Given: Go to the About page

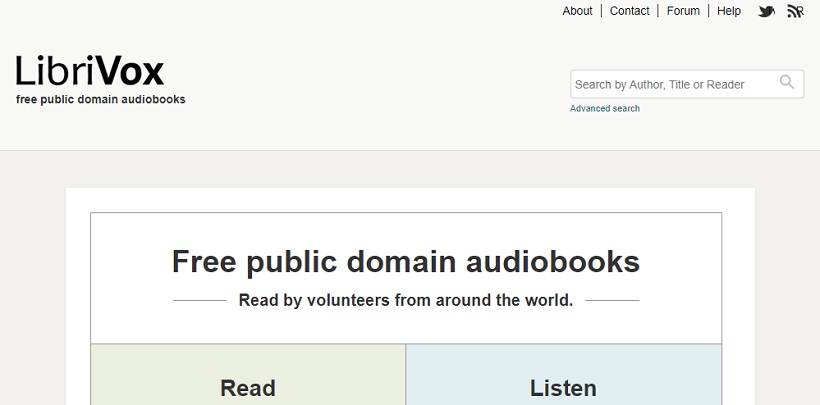Looking at the screenshot, I should coord(577,11).
